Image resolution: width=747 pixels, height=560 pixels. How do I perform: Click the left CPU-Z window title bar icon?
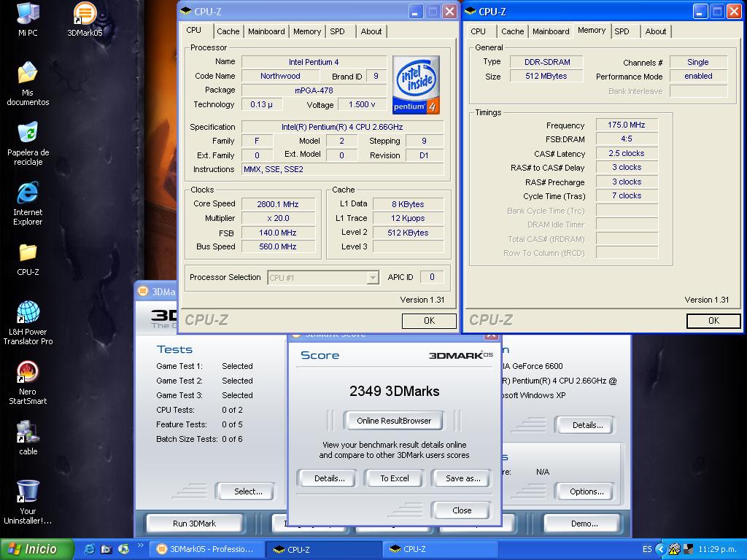tap(186, 12)
